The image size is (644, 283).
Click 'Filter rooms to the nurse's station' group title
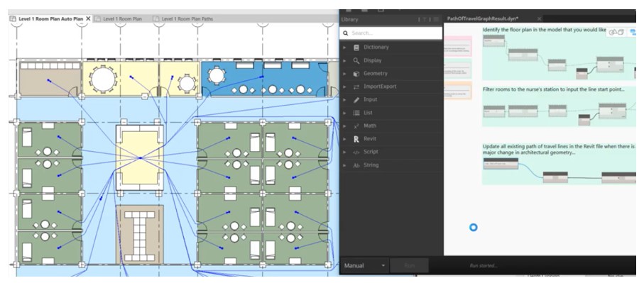coord(553,89)
